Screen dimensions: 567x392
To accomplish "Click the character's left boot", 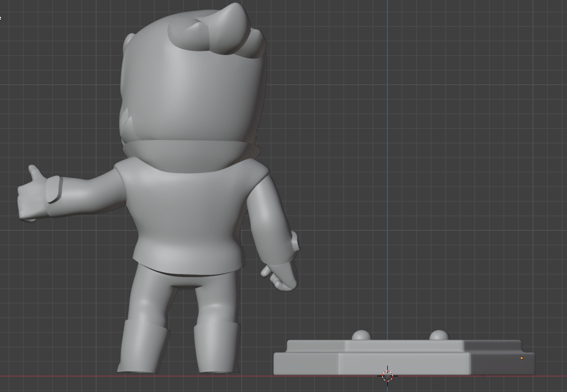I will (143, 346).
